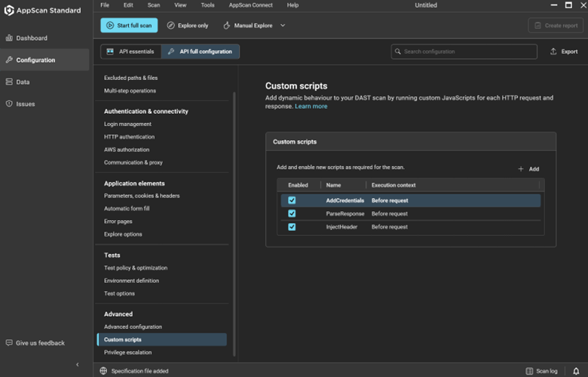Click the search magnifier icon

point(397,51)
